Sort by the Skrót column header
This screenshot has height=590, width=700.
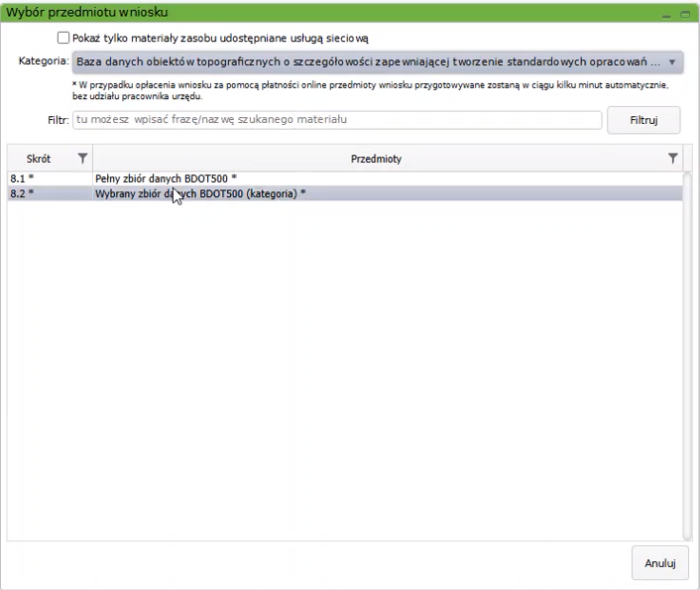(40, 159)
